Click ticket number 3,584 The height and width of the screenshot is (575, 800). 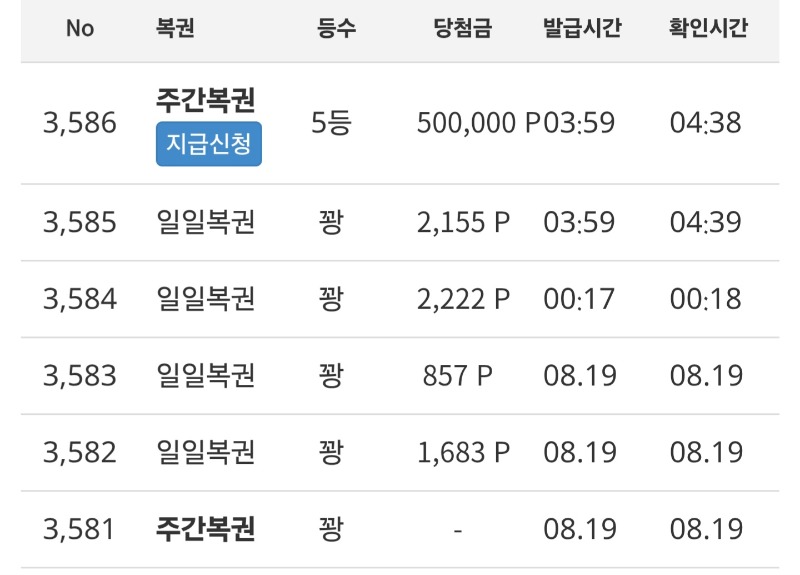[x=80, y=299]
